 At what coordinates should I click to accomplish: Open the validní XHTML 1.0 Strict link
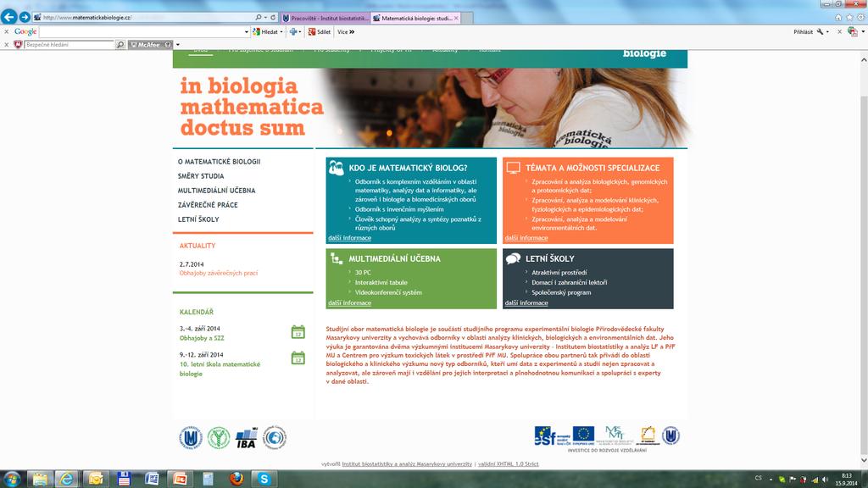[x=509, y=464]
